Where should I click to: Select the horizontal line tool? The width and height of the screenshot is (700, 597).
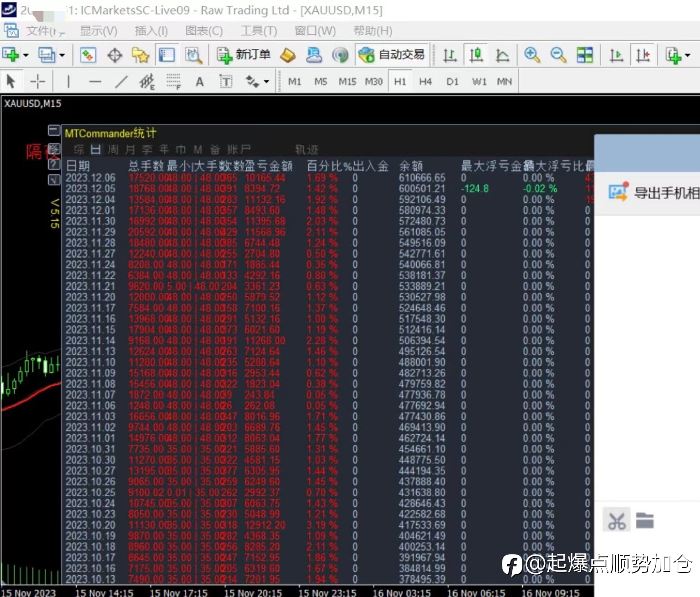click(x=95, y=82)
